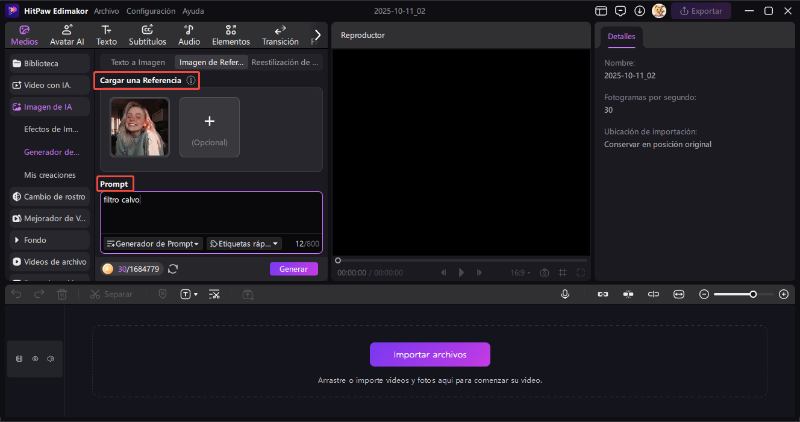Image resolution: width=800 pixels, height=422 pixels.
Task: Click the info icon beside Cargar una Referencia
Action: pyautogui.click(x=191, y=80)
